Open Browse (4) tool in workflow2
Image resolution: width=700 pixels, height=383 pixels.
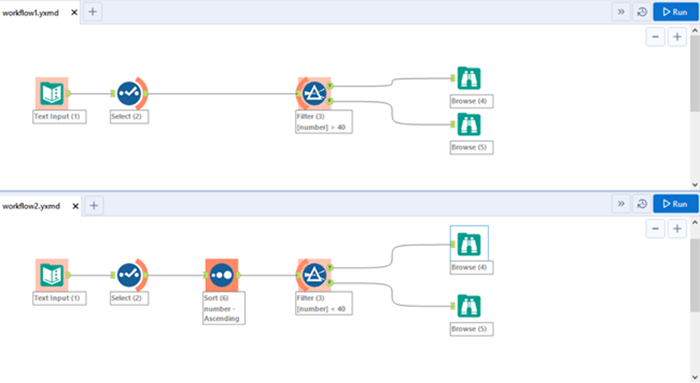(x=469, y=244)
